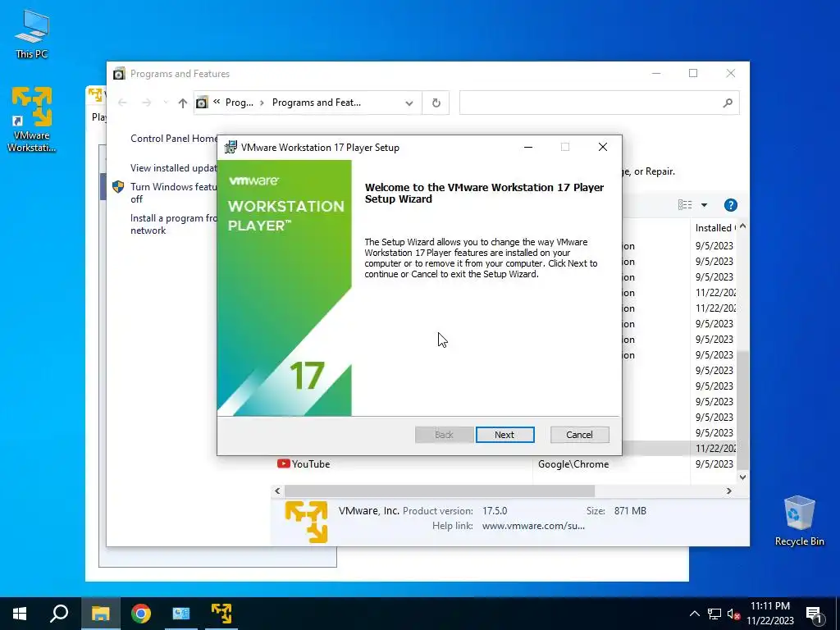Open File Explorer from taskbar
Image resolution: width=840 pixels, height=630 pixels.
coord(100,614)
